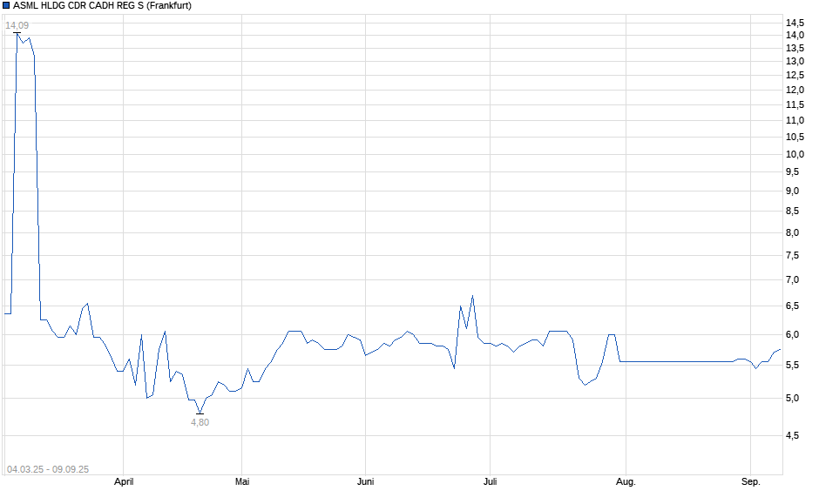819x504 pixels.
Task: Click the 13,5 price axis label
Action: [795, 48]
